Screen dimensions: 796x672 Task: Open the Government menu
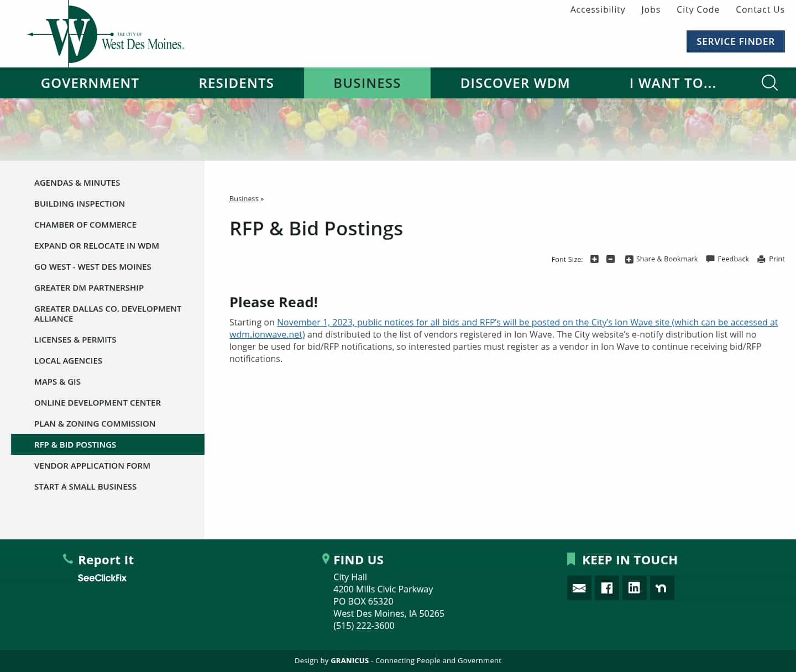coord(90,83)
